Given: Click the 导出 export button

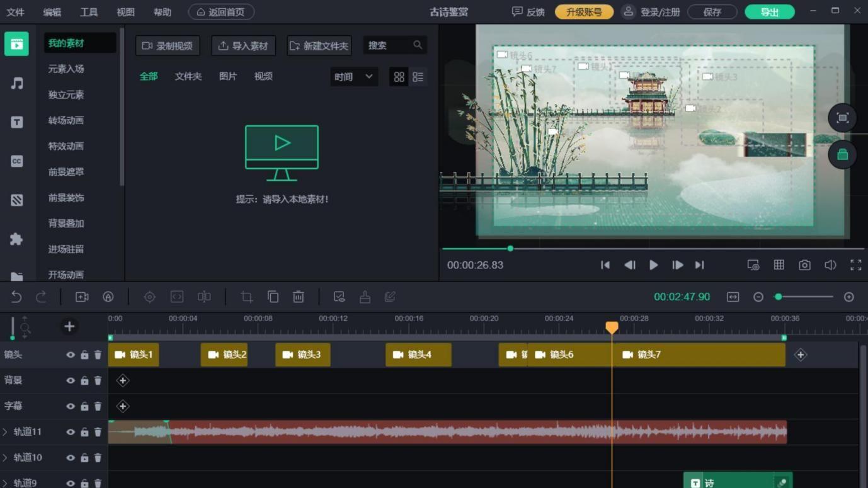Looking at the screenshot, I should pyautogui.click(x=769, y=11).
